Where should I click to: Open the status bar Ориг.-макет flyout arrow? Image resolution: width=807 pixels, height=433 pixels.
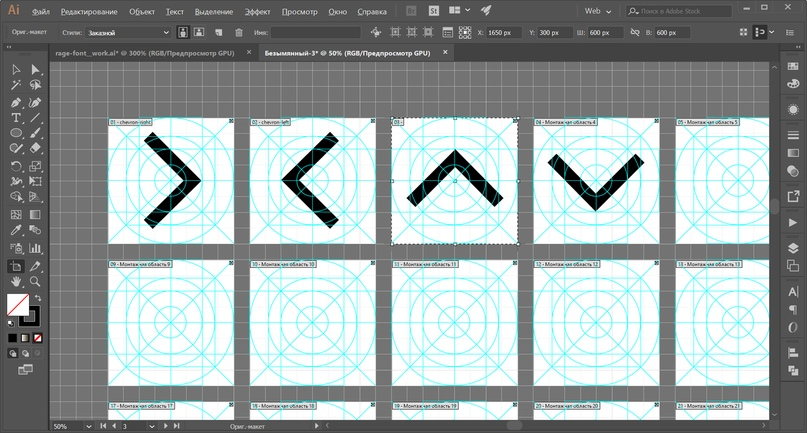tap(316, 426)
